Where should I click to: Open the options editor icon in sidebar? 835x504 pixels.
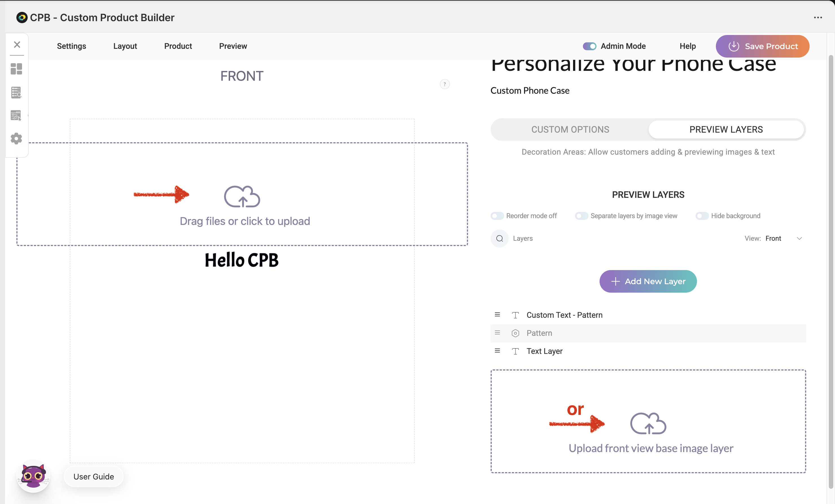pos(16,115)
